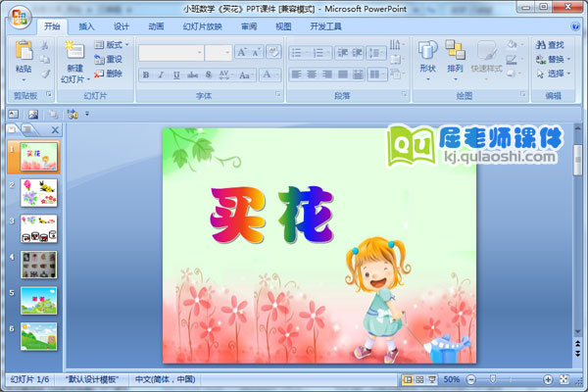The image size is (588, 392).
Task: Open the font size combo box
Action: (219, 53)
